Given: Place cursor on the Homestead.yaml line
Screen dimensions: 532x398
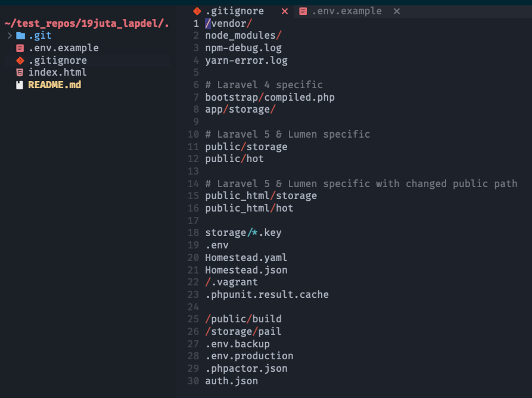Looking at the screenshot, I should coord(246,257).
